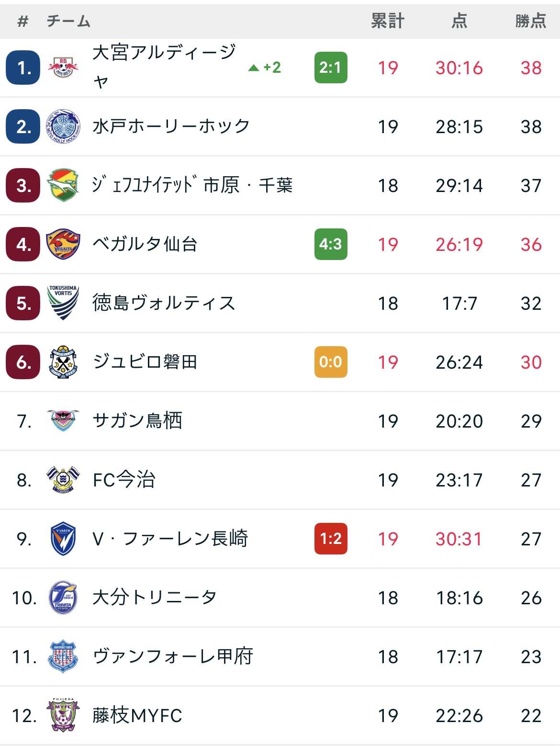This screenshot has width=560, height=746.
Task: Select the Vegalta Sendai emblem
Action: 63,244
